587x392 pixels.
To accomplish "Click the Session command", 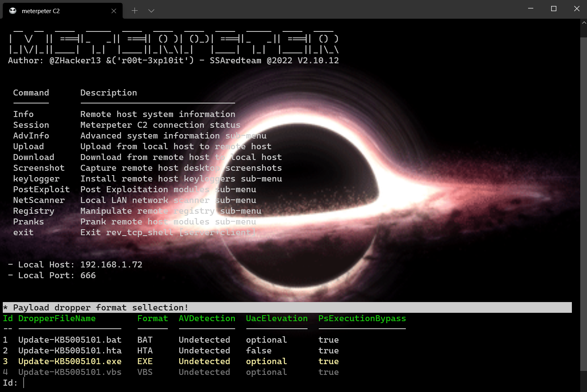I will 31,125.
